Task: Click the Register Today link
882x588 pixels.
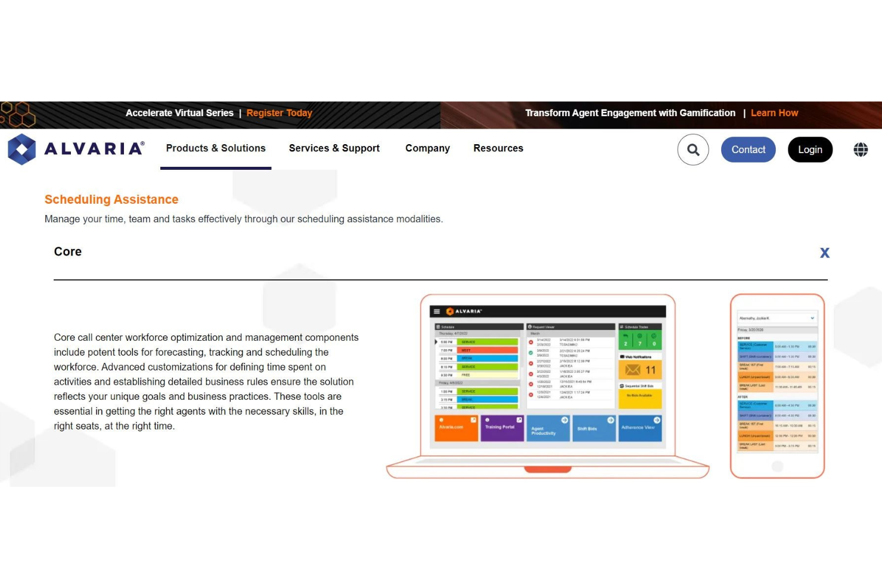Action: click(279, 113)
